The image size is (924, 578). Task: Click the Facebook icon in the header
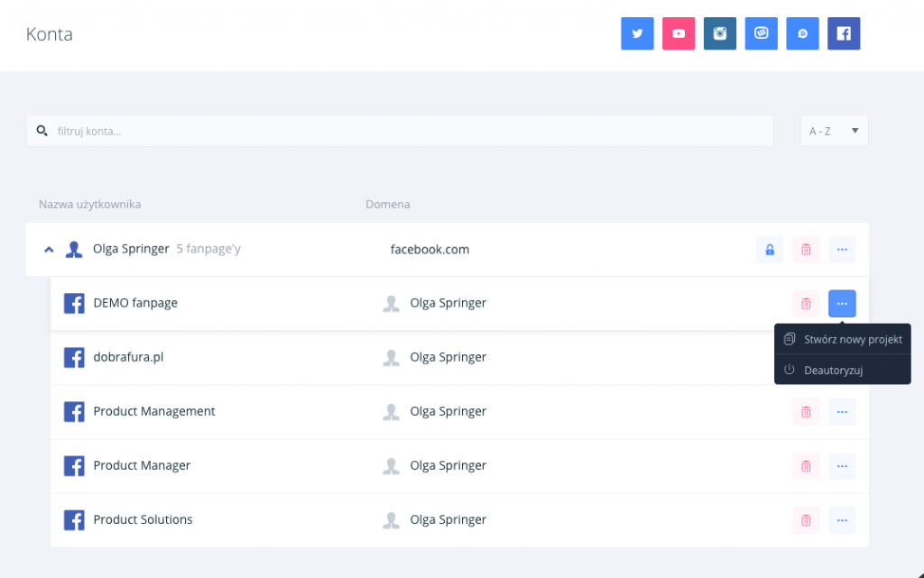(844, 33)
